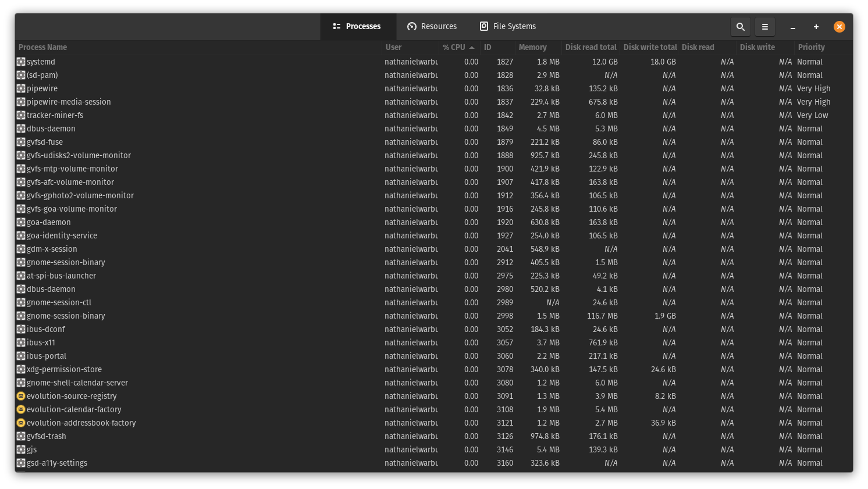The image size is (868, 489).
Task: Click the icon beside gvfsd-trash
Action: point(21,436)
